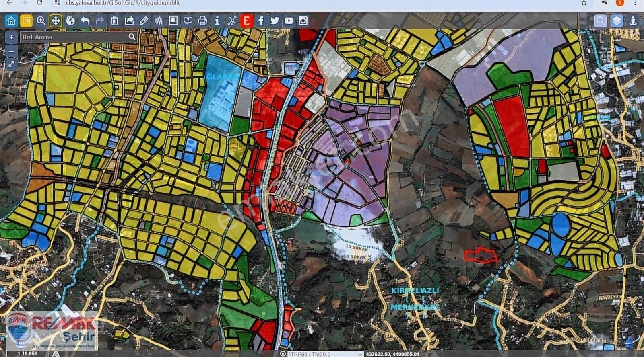The image size is (644, 357).
Task: Go forward to next map view
Action: (100, 21)
